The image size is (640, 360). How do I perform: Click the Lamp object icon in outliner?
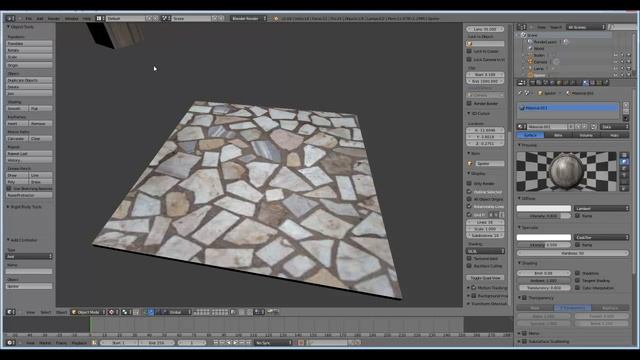[530, 68]
